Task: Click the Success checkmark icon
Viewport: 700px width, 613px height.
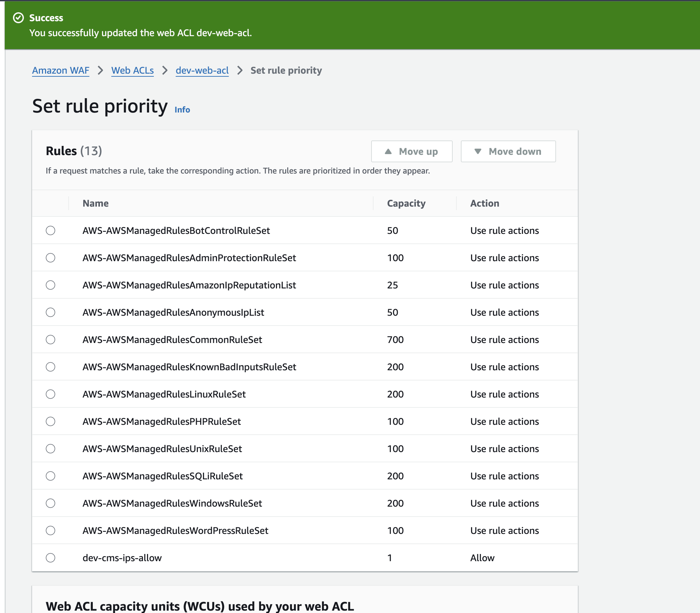Action: pyautogui.click(x=18, y=18)
